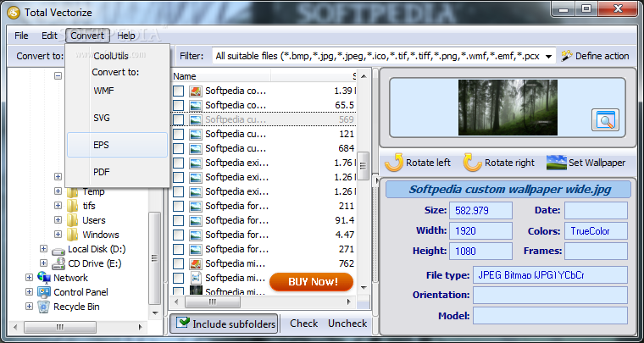644x343 pixels.
Task: Check the box for the 271 file row
Action: click(178, 249)
